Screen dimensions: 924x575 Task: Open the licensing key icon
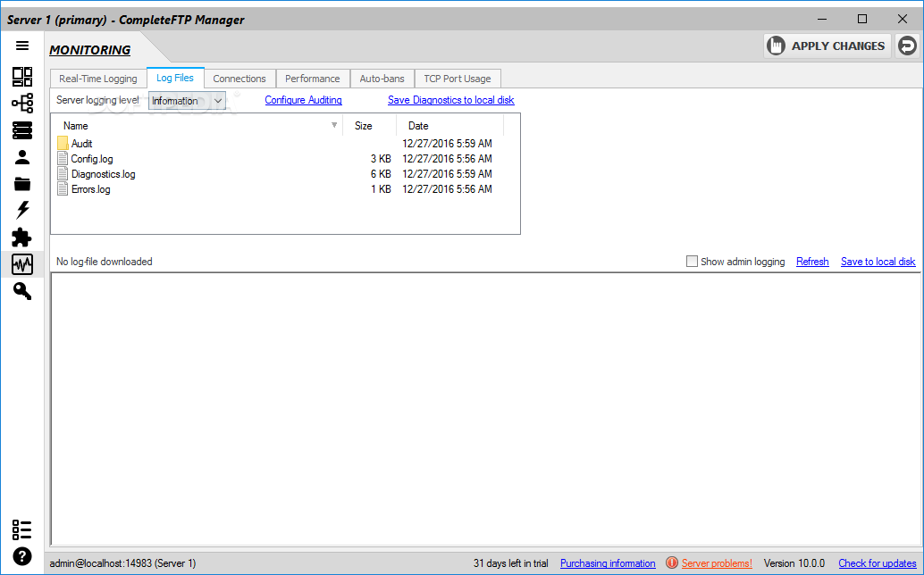[x=22, y=291]
